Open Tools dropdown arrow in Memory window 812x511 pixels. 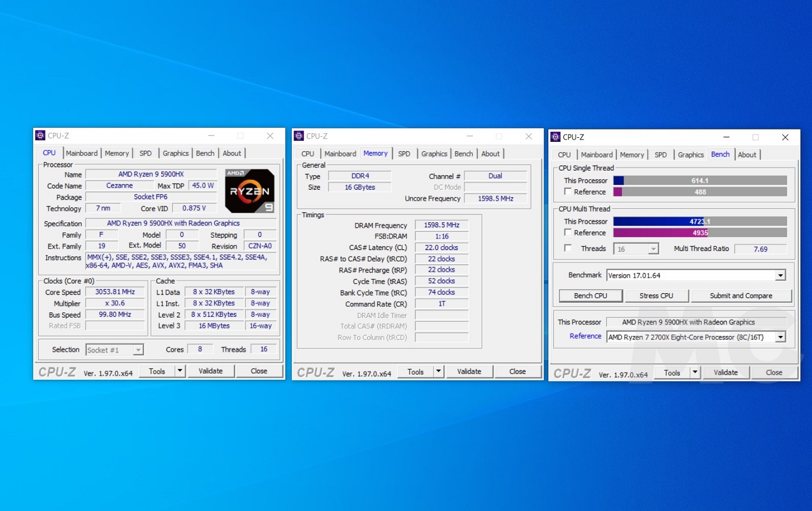(x=438, y=371)
